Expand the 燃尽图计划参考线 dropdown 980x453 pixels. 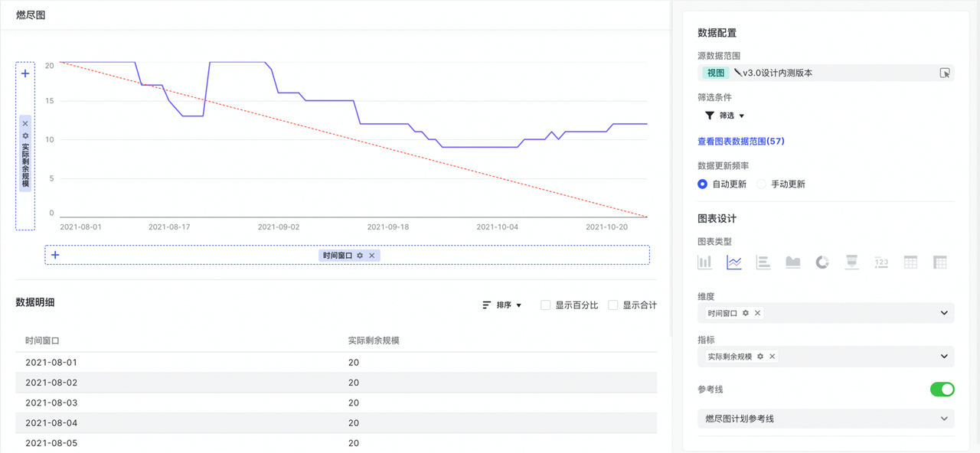944,419
